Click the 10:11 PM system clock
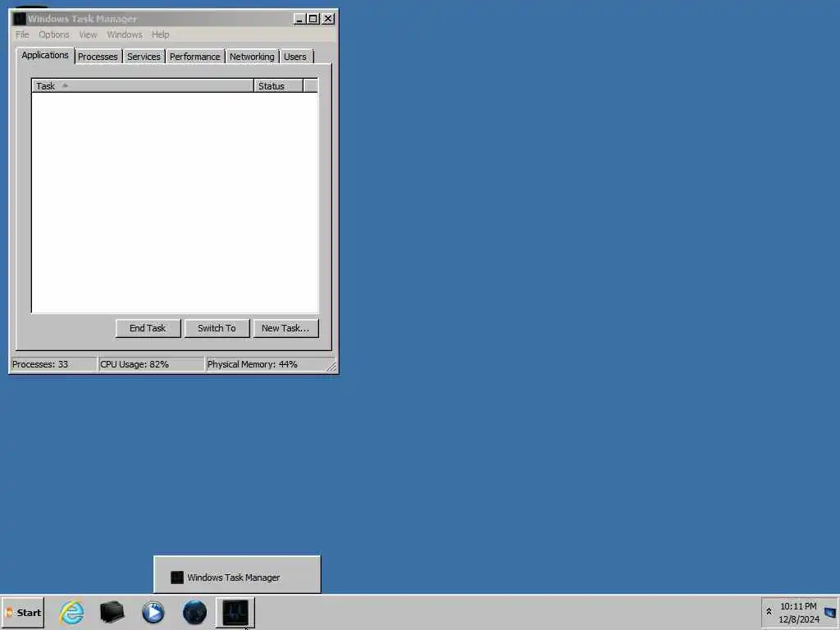This screenshot has width=840, height=630. (798, 606)
